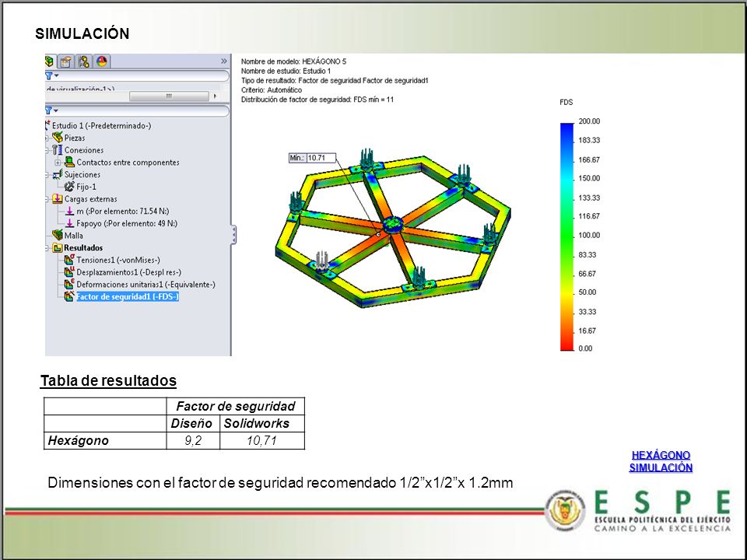Click the Deformaciones unitarias1 strain plot icon

[69, 285]
